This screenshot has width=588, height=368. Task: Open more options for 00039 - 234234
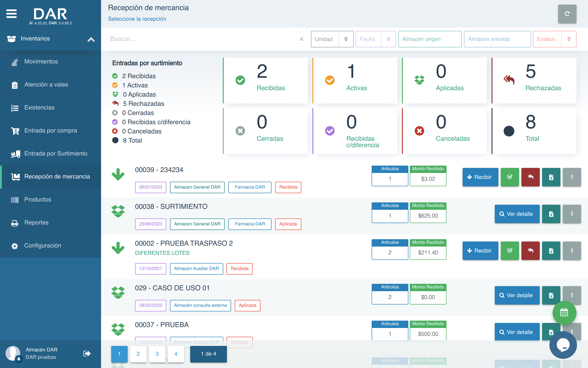tap(572, 177)
